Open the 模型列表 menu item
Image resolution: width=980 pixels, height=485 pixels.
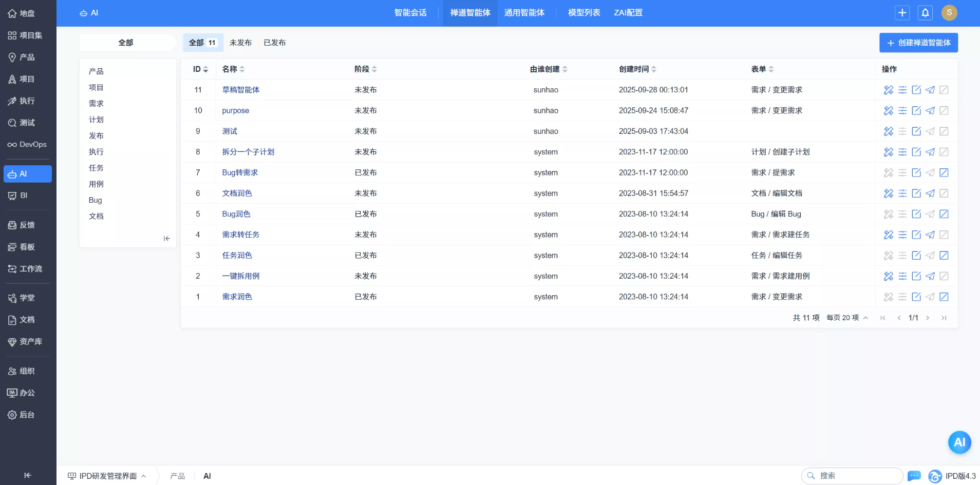pos(583,12)
